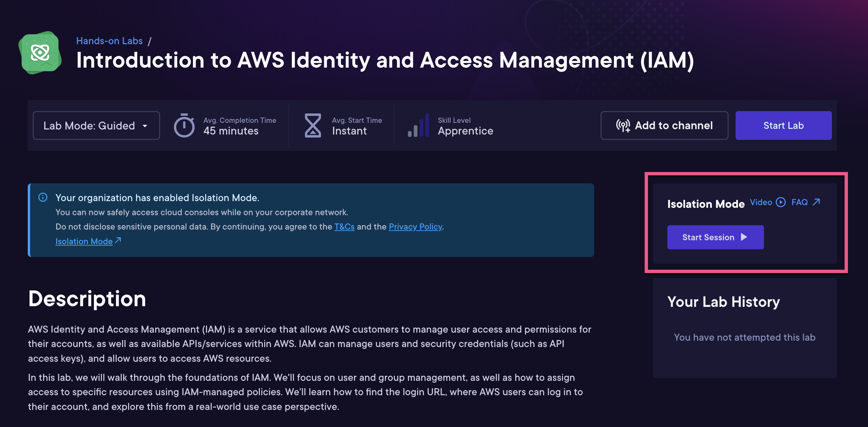Image resolution: width=868 pixels, height=427 pixels.
Task: Open the Hands-on Labs breadcrumb
Action: (x=110, y=40)
